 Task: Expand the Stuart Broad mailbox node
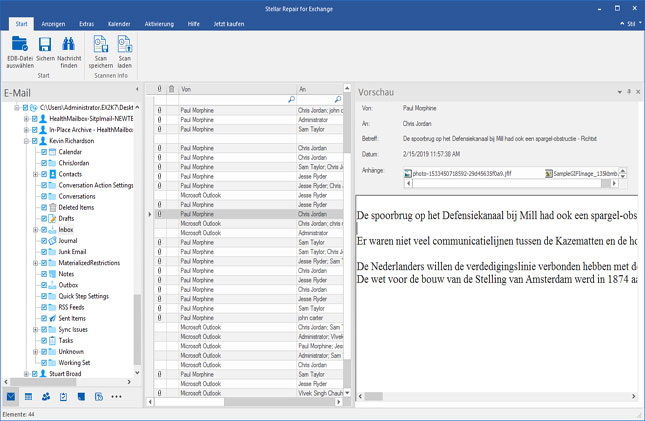point(26,373)
